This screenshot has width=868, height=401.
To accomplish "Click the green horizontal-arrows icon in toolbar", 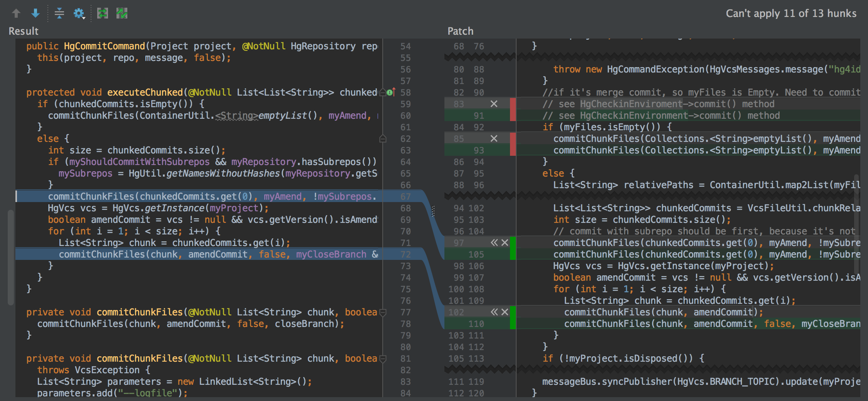I will click(x=102, y=13).
